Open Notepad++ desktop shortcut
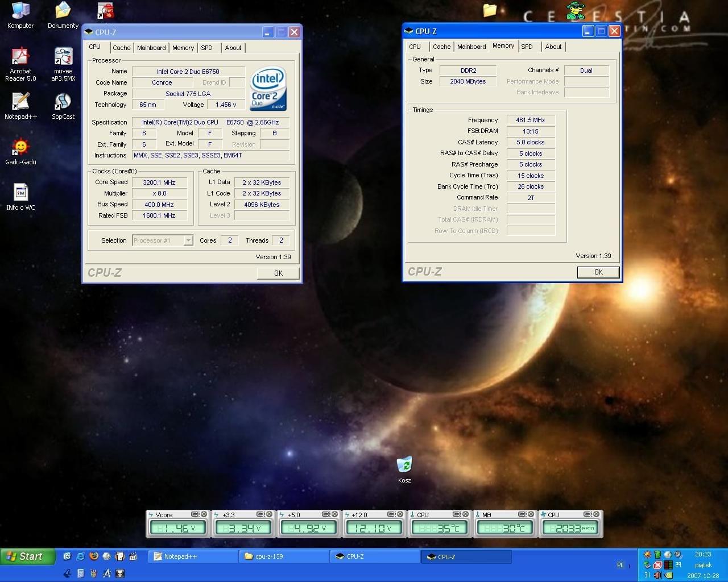728x582 pixels. coord(20,106)
